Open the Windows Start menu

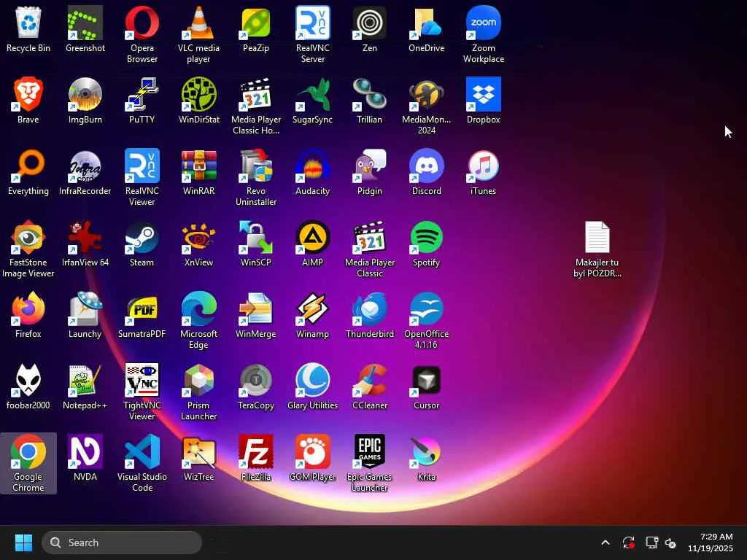(x=23, y=542)
